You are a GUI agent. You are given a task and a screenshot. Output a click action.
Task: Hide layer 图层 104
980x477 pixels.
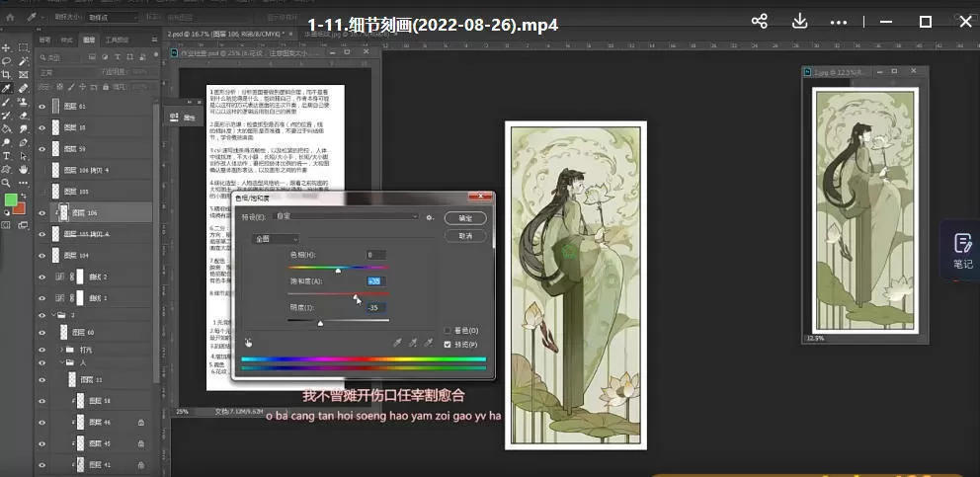coord(42,256)
